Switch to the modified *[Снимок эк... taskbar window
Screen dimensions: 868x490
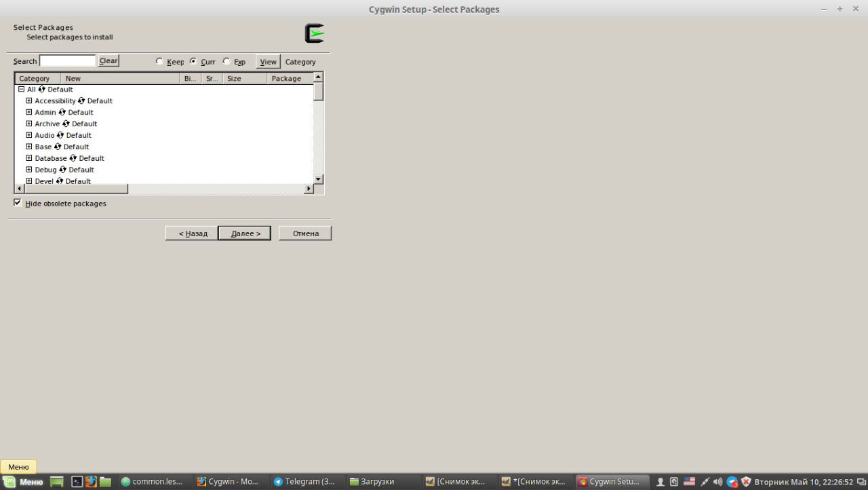pos(534,482)
